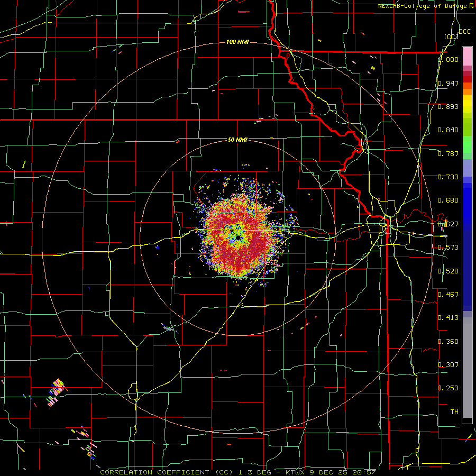Click the DCC label above the color bar
This screenshot has height=476, width=476.
464,32
